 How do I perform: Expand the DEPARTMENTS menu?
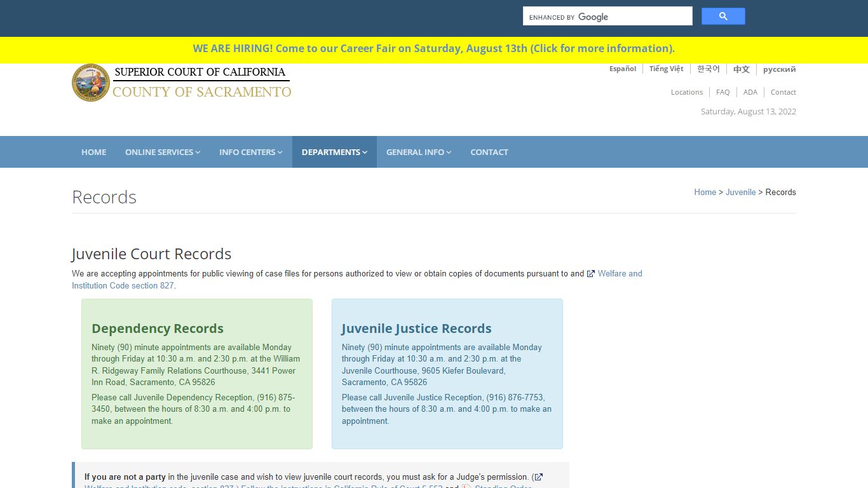[x=334, y=152]
